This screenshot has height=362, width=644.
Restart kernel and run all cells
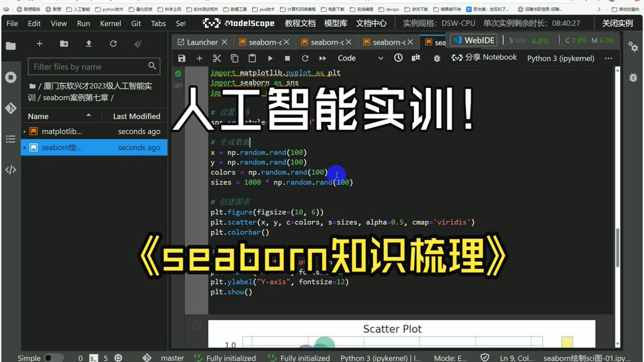[323, 58]
